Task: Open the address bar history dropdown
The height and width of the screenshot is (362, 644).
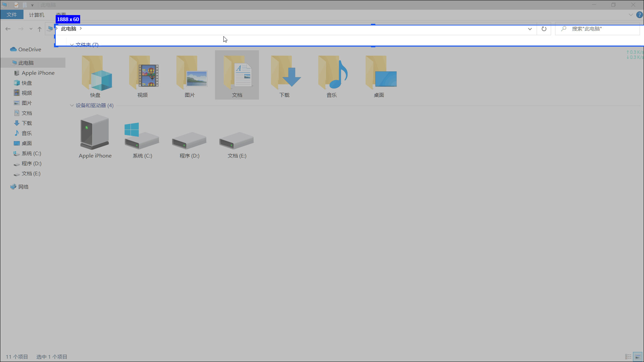Action: click(x=530, y=29)
